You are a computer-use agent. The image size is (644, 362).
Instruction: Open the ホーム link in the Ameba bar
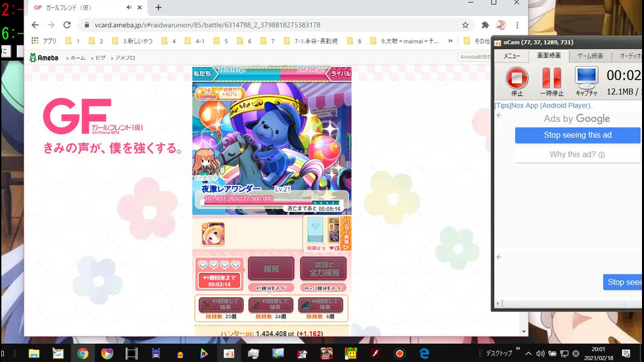coord(77,58)
